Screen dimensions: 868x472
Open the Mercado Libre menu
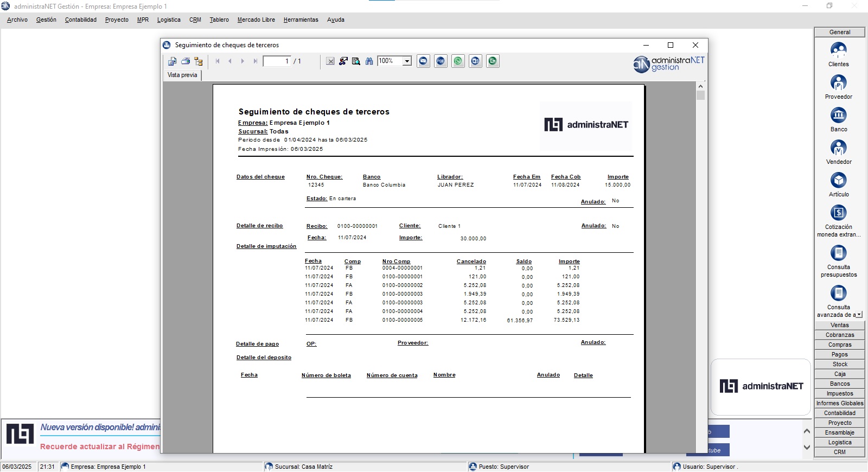(x=256, y=20)
